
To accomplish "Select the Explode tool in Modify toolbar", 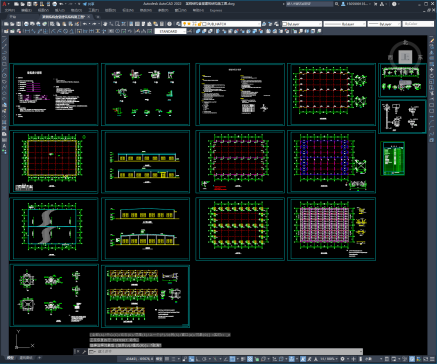I will click(432, 140).
